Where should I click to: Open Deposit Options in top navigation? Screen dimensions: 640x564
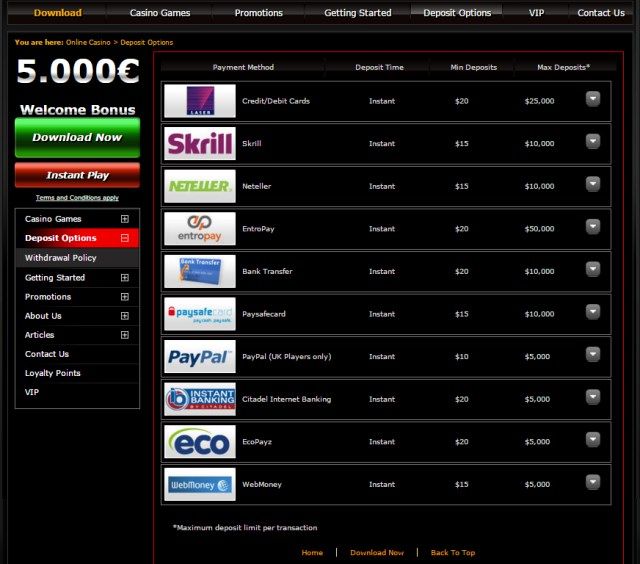pos(457,13)
